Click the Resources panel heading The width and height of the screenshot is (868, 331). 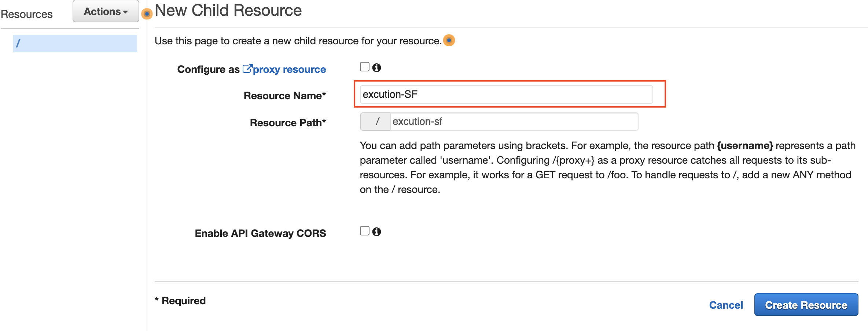point(26,14)
